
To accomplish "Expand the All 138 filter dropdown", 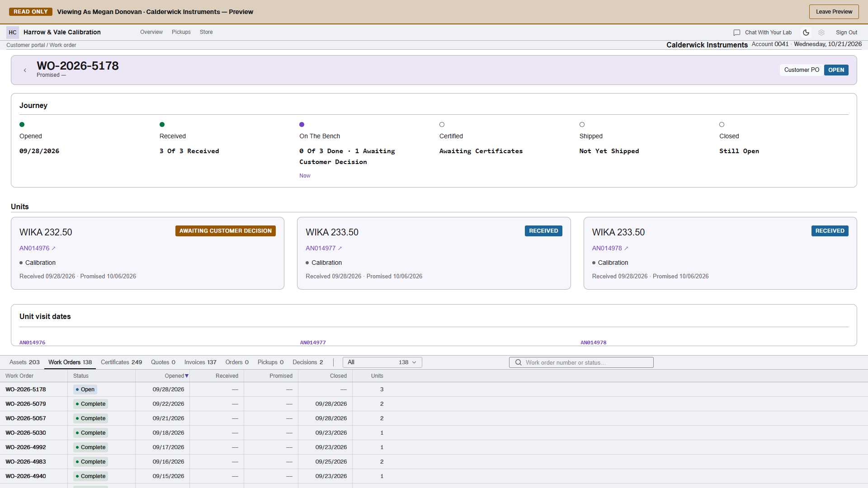I will click(x=382, y=362).
